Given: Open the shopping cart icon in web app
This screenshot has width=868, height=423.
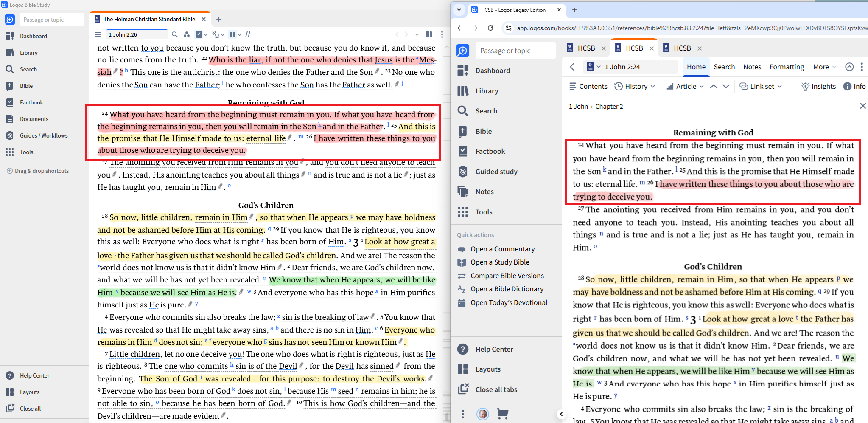Looking at the screenshot, I should 502,414.
